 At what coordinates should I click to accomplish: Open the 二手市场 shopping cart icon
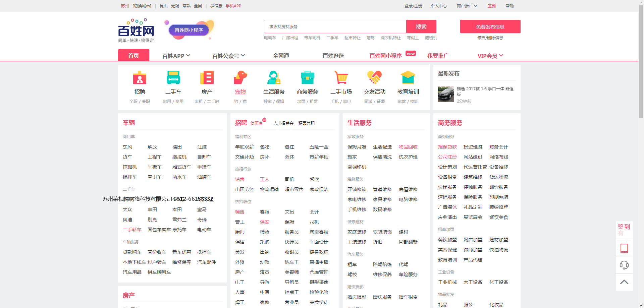tap(341, 78)
